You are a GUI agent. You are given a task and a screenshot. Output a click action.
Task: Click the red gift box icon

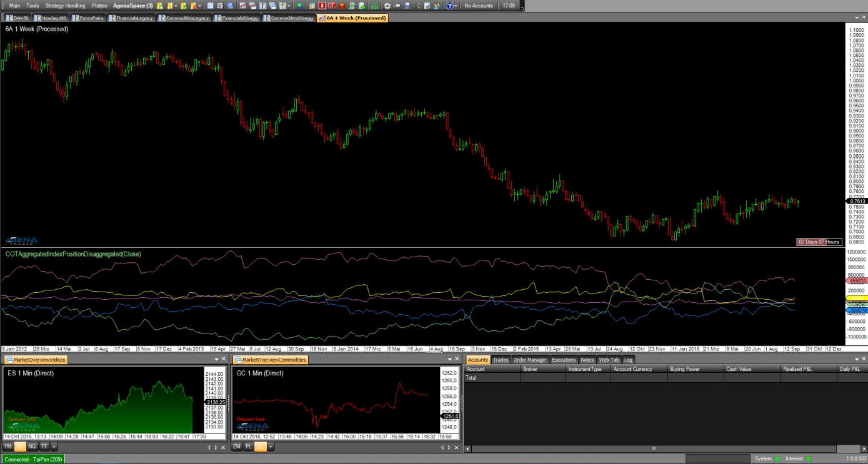click(342, 6)
